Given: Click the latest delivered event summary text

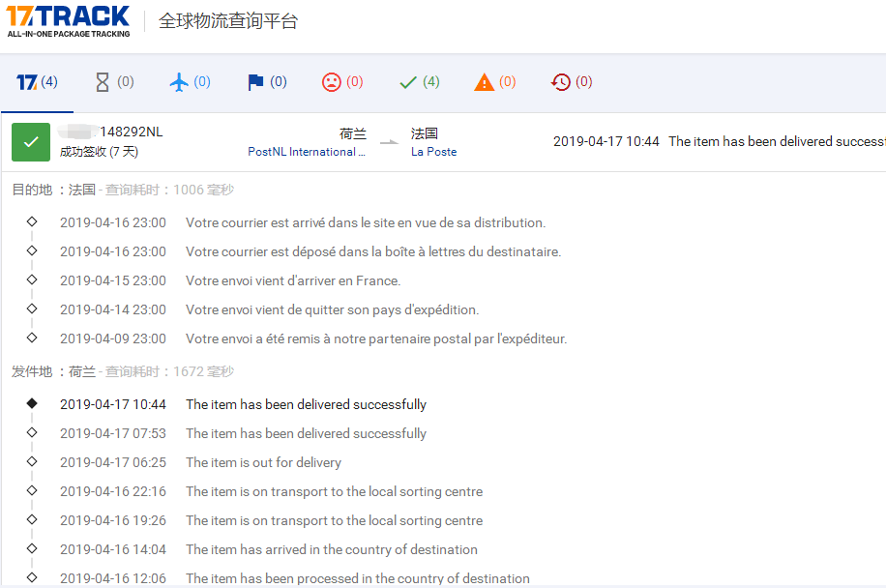Looking at the screenshot, I should [x=776, y=141].
